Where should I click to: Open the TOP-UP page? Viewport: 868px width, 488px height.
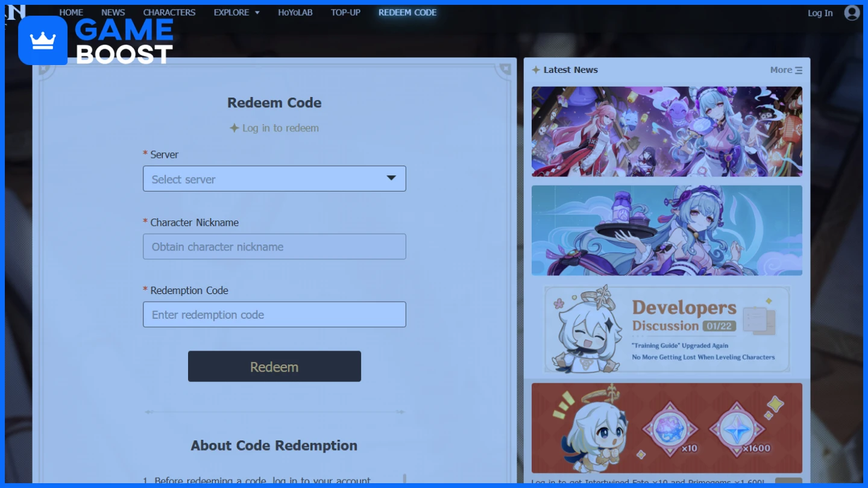pos(345,13)
